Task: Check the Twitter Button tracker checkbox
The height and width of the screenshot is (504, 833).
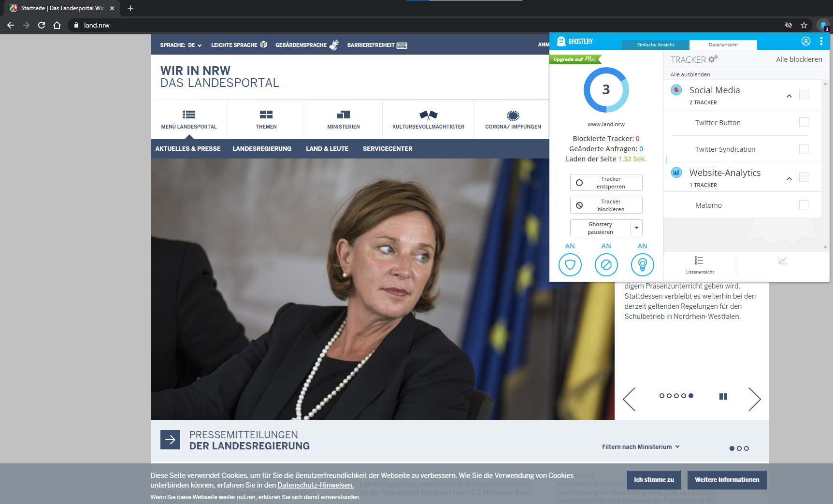Action: [804, 122]
